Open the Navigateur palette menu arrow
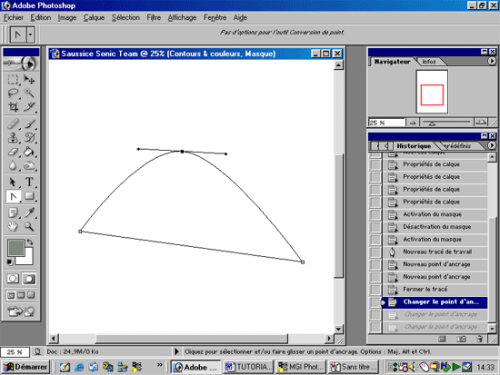Image resolution: width=500 pixels, height=375 pixels. [491, 61]
